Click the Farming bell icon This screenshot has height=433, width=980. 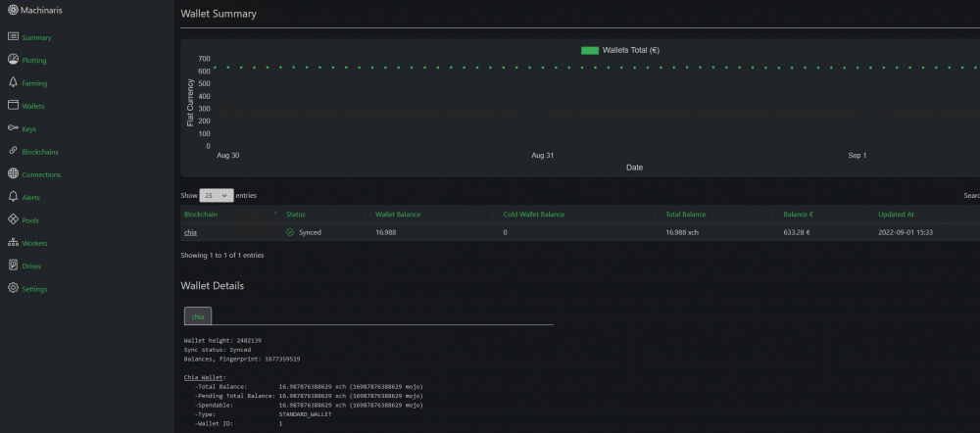(x=13, y=82)
